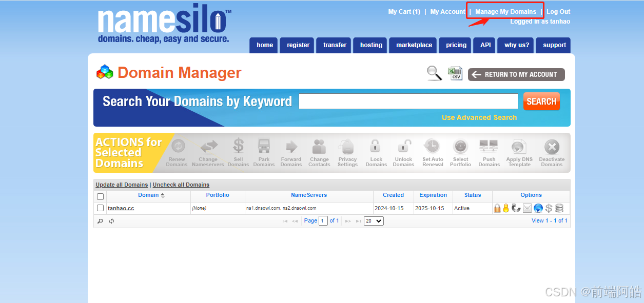This screenshot has width=644, height=303.
Task: Open the Manage My Domains link
Action: click(x=505, y=12)
